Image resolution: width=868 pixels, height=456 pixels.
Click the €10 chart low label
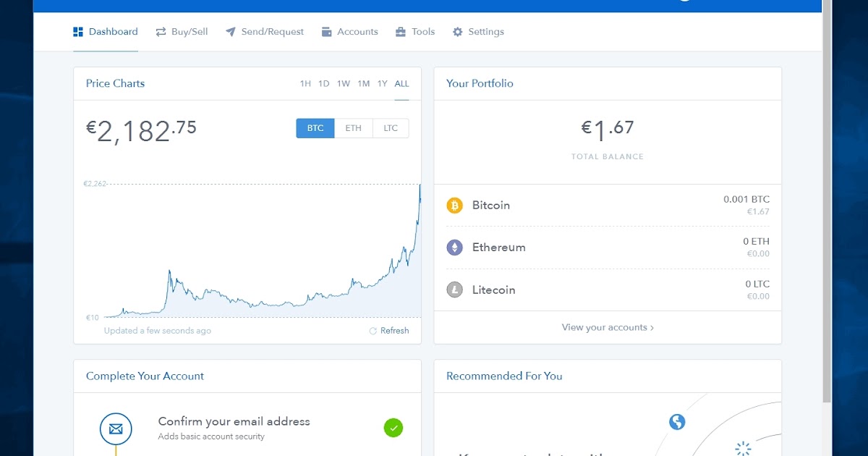[x=93, y=318]
